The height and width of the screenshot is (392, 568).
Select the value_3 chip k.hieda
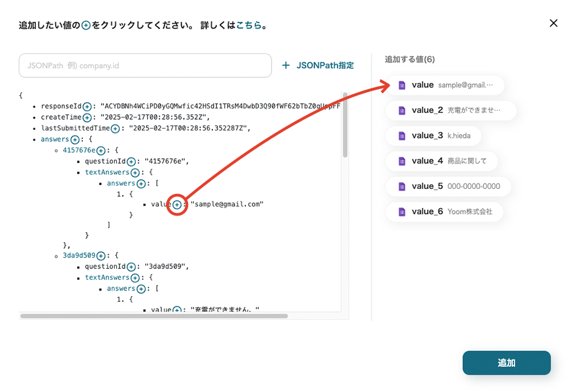pyautogui.click(x=433, y=136)
